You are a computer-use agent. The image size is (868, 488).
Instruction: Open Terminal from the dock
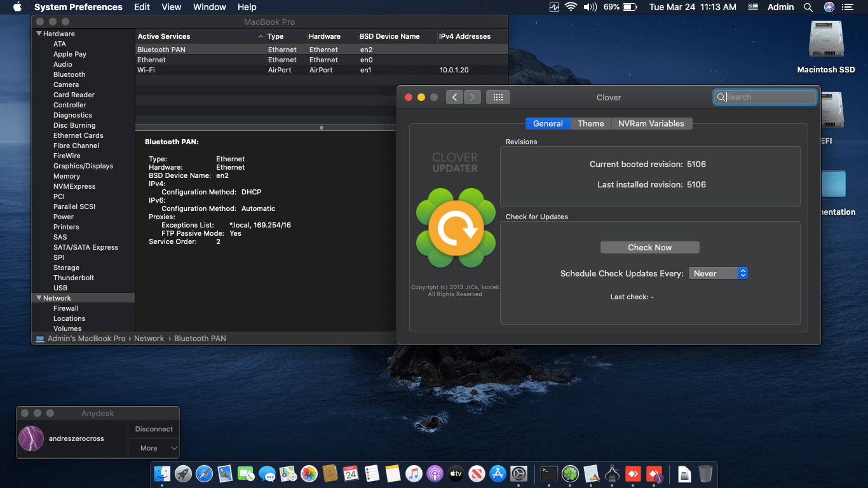pyautogui.click(x=549, y=473)
